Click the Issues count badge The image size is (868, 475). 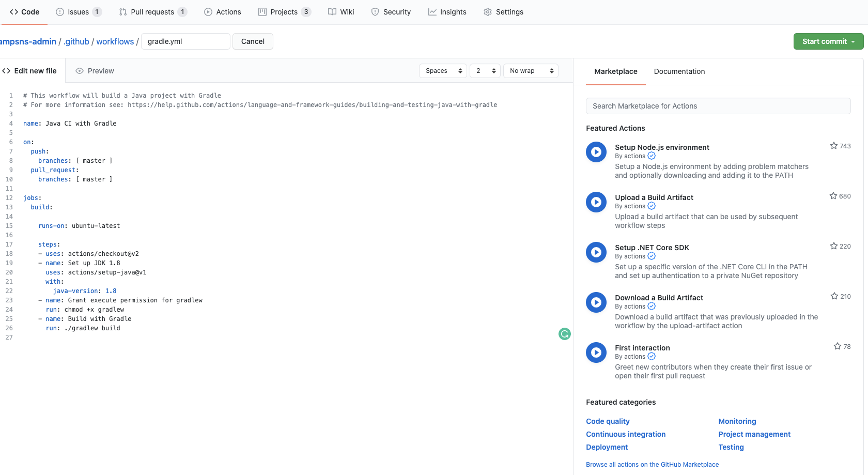point(97,12)
